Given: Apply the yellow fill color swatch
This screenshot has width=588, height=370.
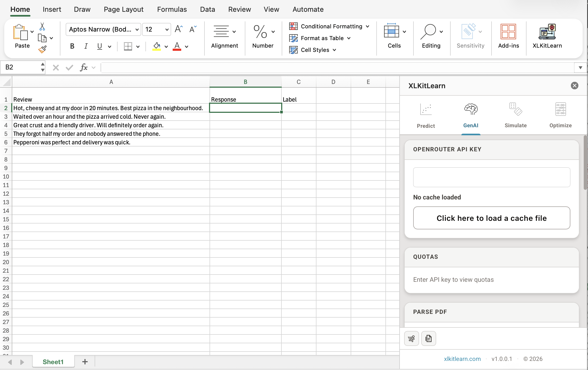Looking at the screenshot, I should [x=157, y=46].
